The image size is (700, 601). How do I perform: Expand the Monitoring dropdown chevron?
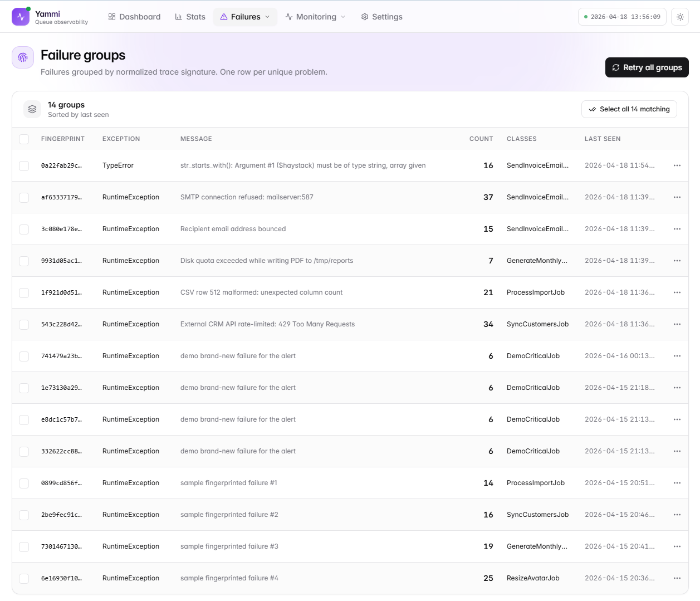tap(343, 17)
